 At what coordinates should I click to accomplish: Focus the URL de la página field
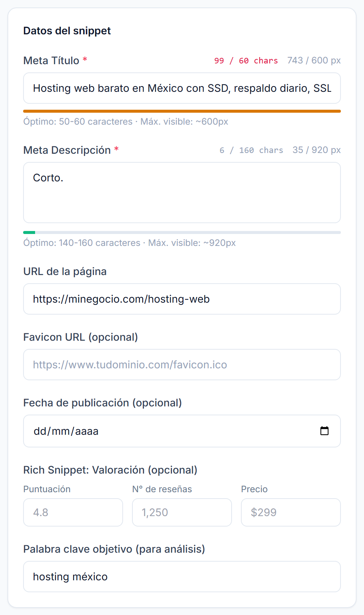pyautogui.click(x=182, y=299)
